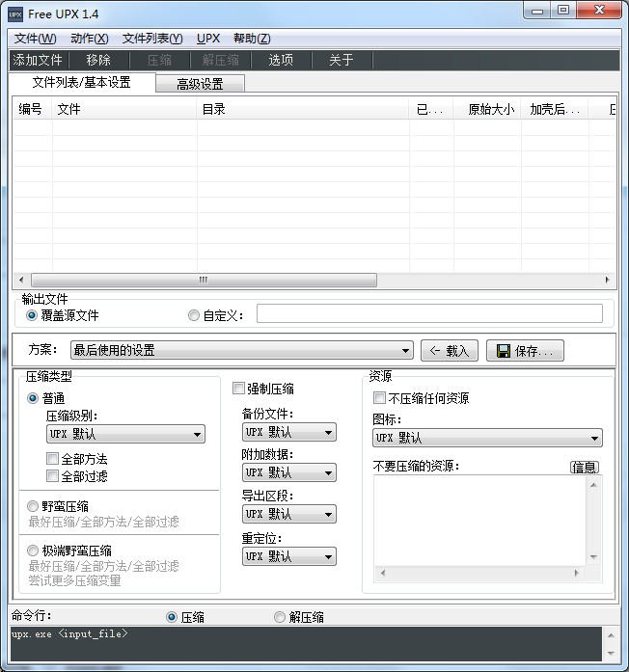Click the 原始大小 column header

point(487,109)
